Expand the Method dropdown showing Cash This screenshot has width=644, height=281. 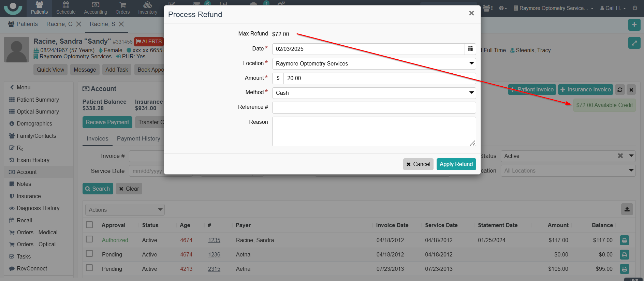(x=374, y=93)
